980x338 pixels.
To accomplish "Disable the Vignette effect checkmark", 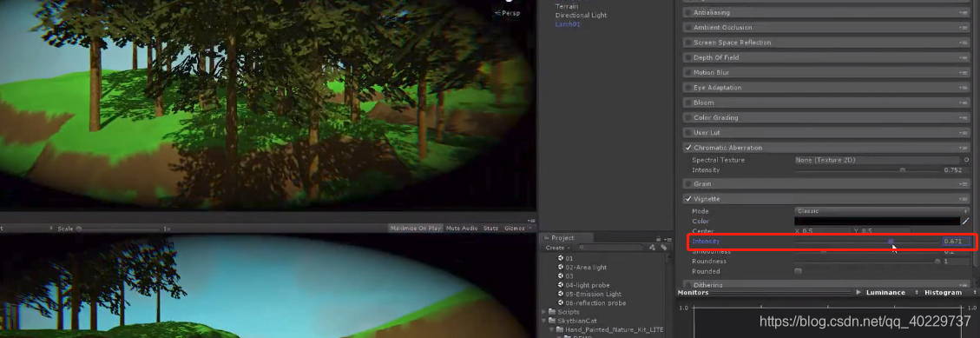I will click(x=688, y=199).
